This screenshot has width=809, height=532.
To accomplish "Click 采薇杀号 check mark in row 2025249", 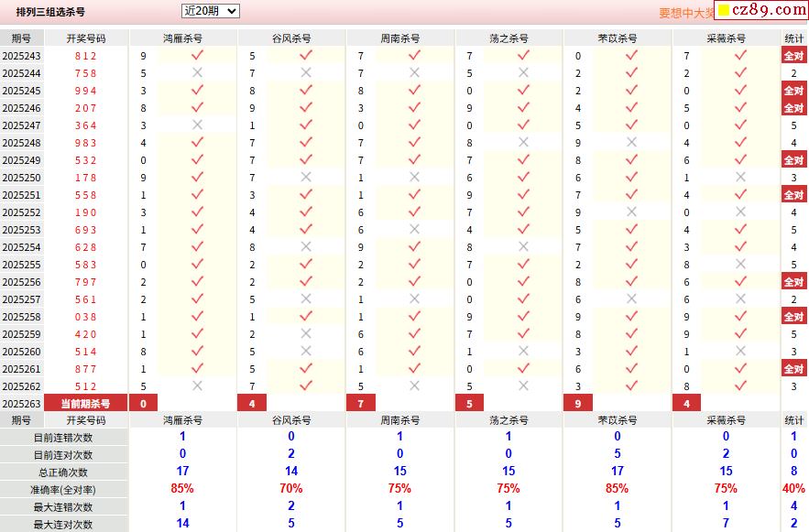I will click(x=740, y=159).
